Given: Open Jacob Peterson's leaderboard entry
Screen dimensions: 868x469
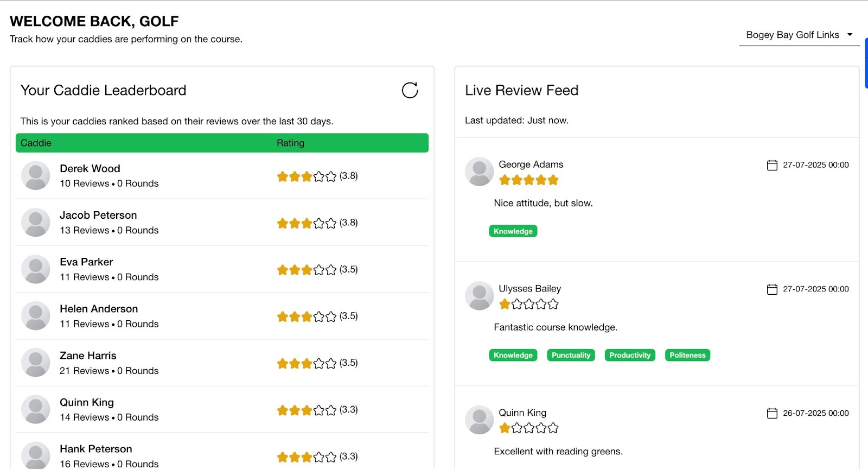Looking at the screenshot, I should click(98, 216).
